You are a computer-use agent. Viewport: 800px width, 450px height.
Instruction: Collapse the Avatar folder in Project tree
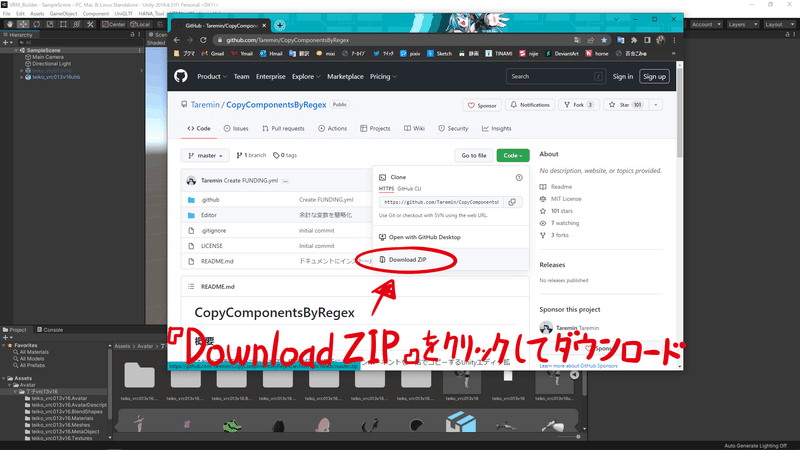tap(10, 385)
